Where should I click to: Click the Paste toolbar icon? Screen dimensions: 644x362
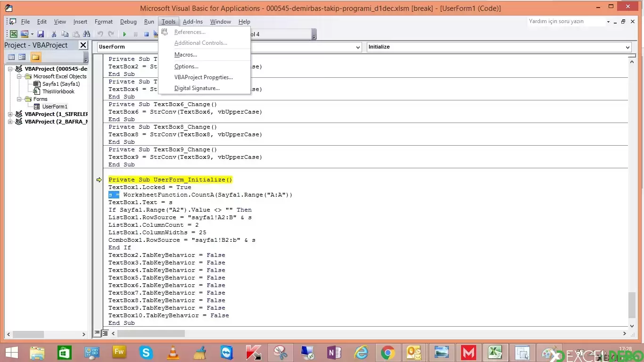[x=75, y=34]
